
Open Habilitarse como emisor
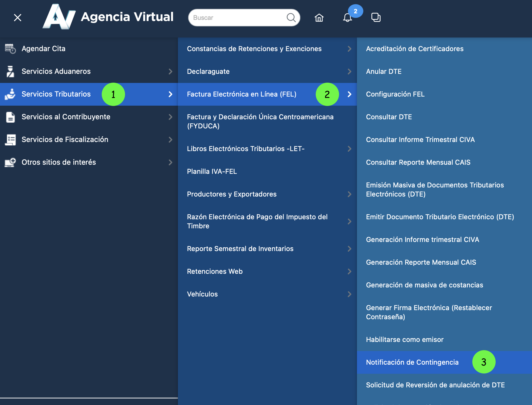pos(444,339)
